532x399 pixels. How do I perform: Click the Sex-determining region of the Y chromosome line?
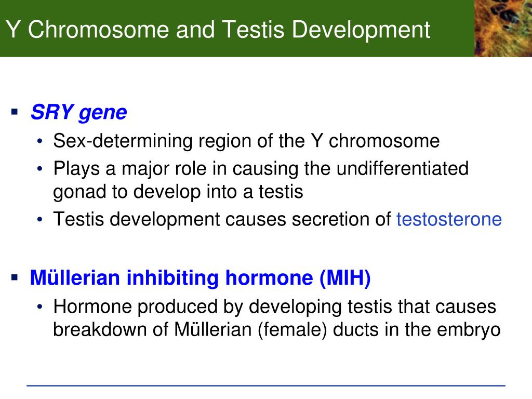tap(246, 141)
